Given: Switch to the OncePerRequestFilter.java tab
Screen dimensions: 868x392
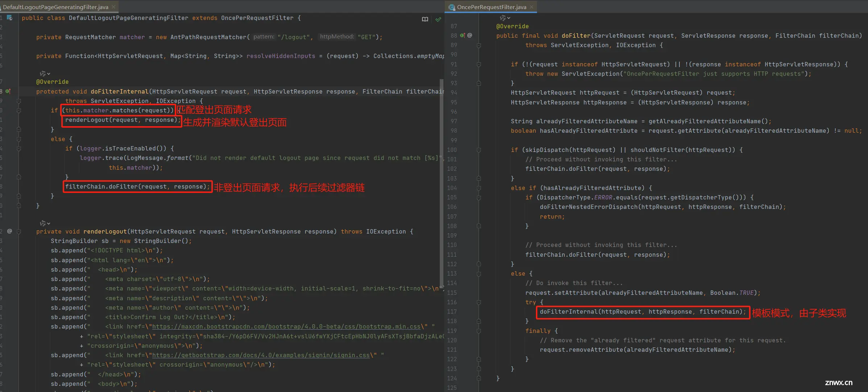Looking at the screenshot, I should point(491,7).
